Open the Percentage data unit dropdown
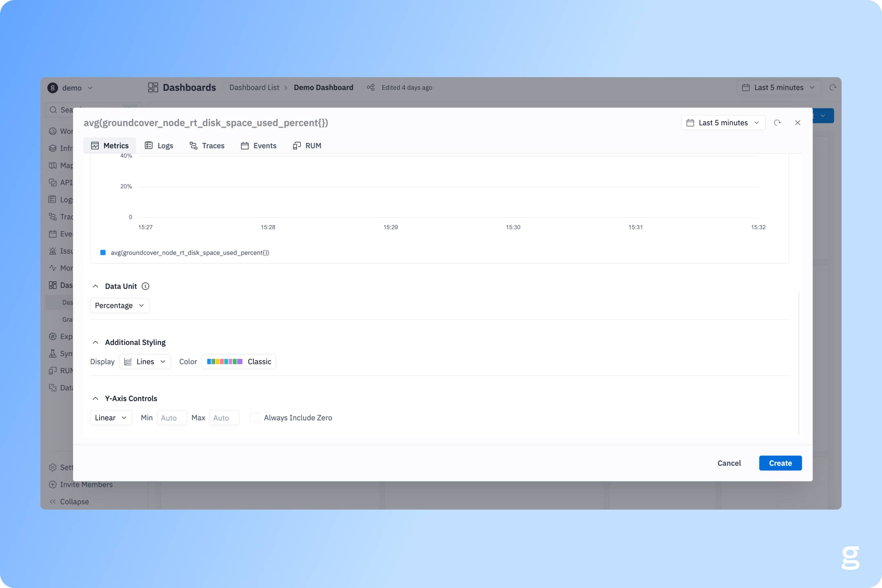This screenshot has height=588, width=882. pyautogui.click(x=119, y=305)
